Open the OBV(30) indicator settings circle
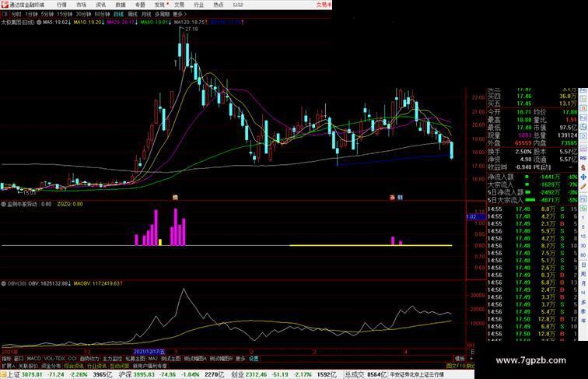The width and height of the screenshot is (588, 379). (x=4, y=284)
